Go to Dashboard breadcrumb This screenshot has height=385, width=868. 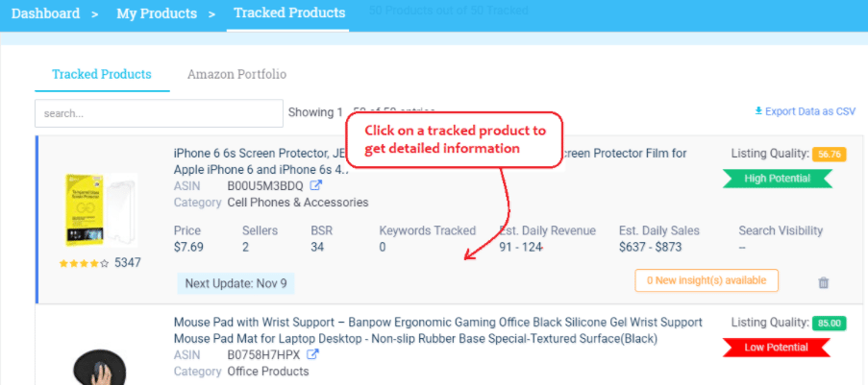[x=45, y=13]
